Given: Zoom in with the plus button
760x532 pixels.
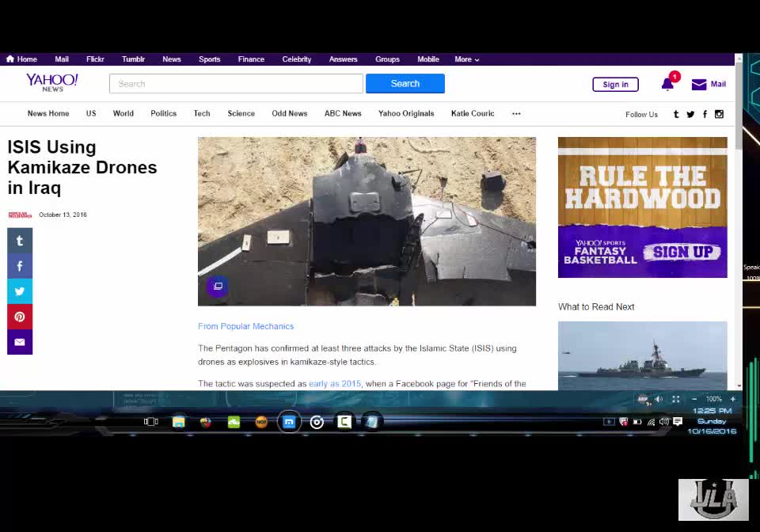Looking at the screenshot, I should pos(733,399).
